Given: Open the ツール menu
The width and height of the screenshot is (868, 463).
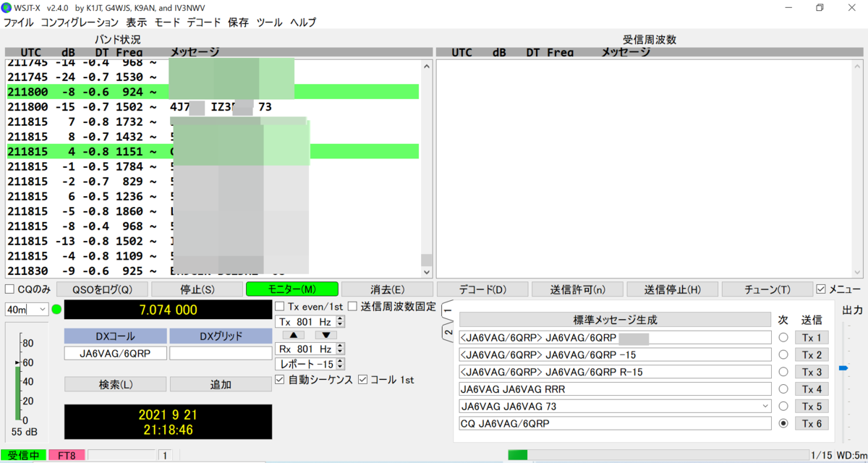Looking at the screenshot, I should pos(269,22).
